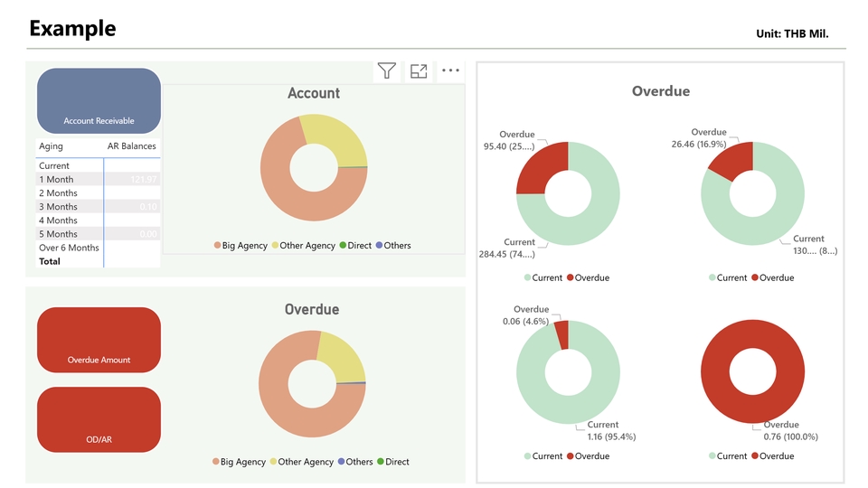Click the Overdue Amount red card
This screenshot has height=488, width=868.
(x=99, y=340)
